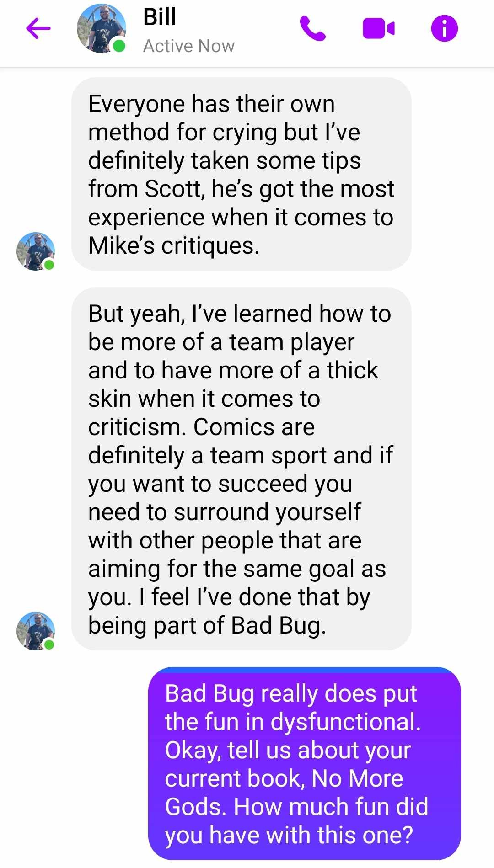This screenshot has width=494, height=868.
Task: Select the message about Mike's critiques
Action: coord(242,174)
